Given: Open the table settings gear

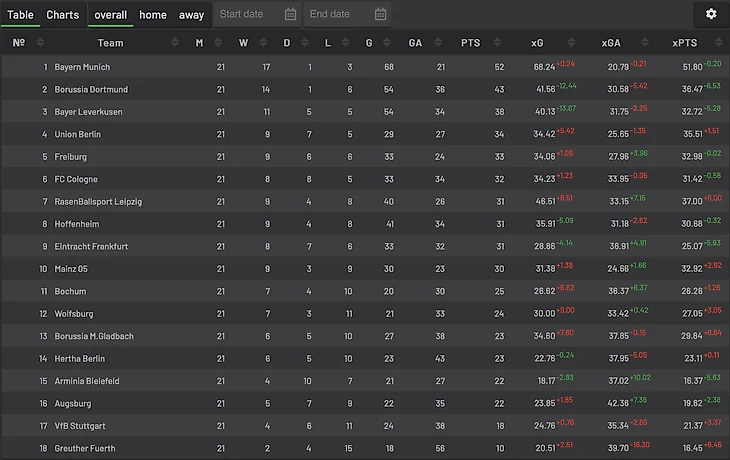Looking at the screenshot, I should [x=711, y=14].
